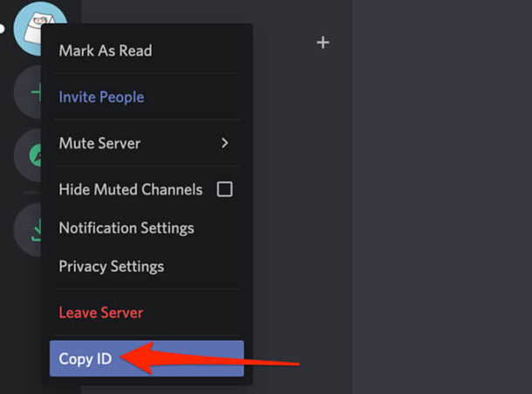This screenshot has width=532, height=394.
Task: Select Mark As Read from the context menu
Action: [105, 51]
